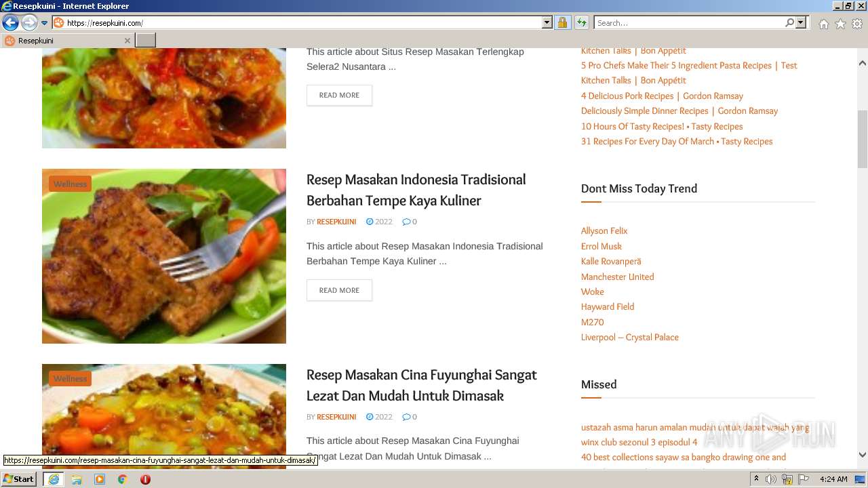868x488 pixels.
Task: Click RESEPKUINI author link under fuyunghai article
Action: 336,417
